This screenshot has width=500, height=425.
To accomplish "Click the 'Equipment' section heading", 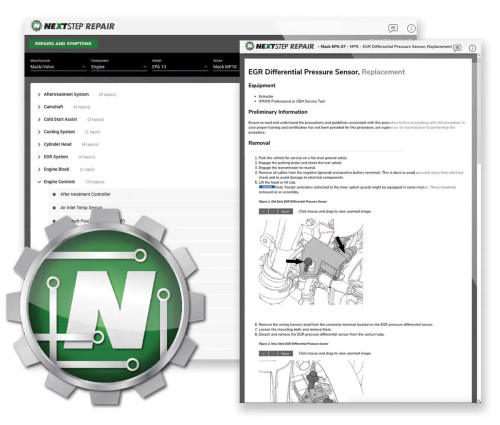I will coord(262,85).
